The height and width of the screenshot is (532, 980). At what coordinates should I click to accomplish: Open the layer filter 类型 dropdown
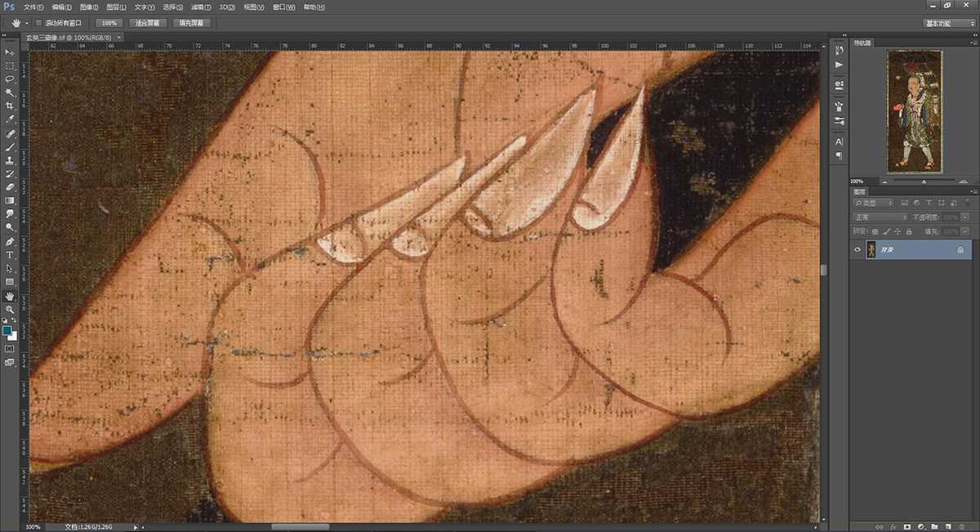pos(873,203)
